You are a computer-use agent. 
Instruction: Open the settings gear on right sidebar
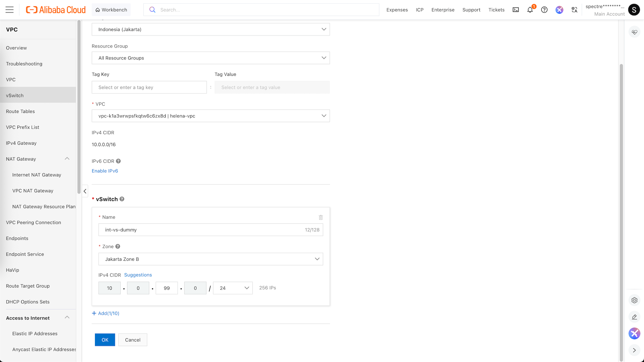pos(634,300)
